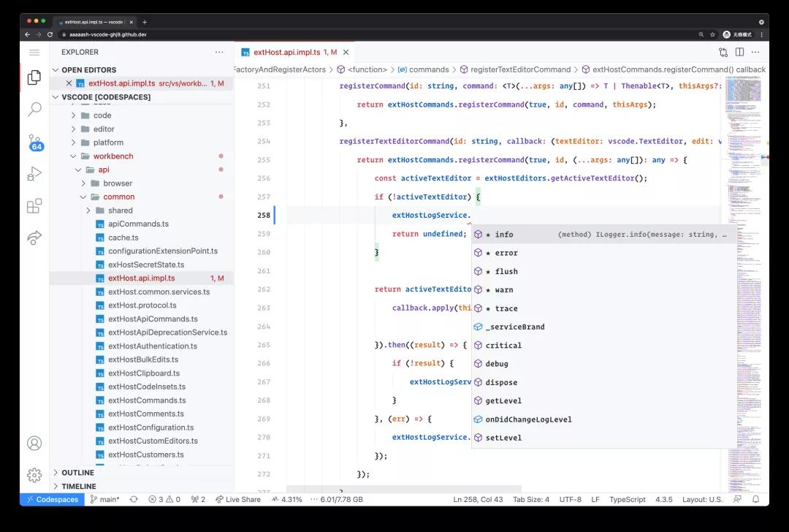789x532 pixels.
Task: Open the Extensions view
Action: [34, 206]
